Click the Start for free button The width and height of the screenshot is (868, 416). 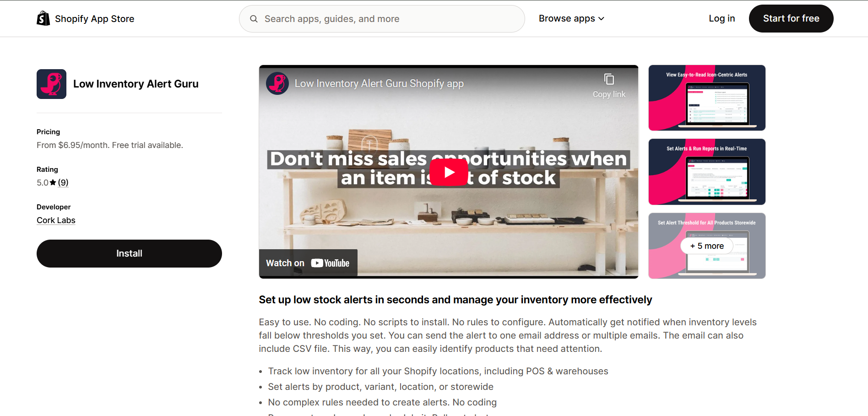(791, 18)
